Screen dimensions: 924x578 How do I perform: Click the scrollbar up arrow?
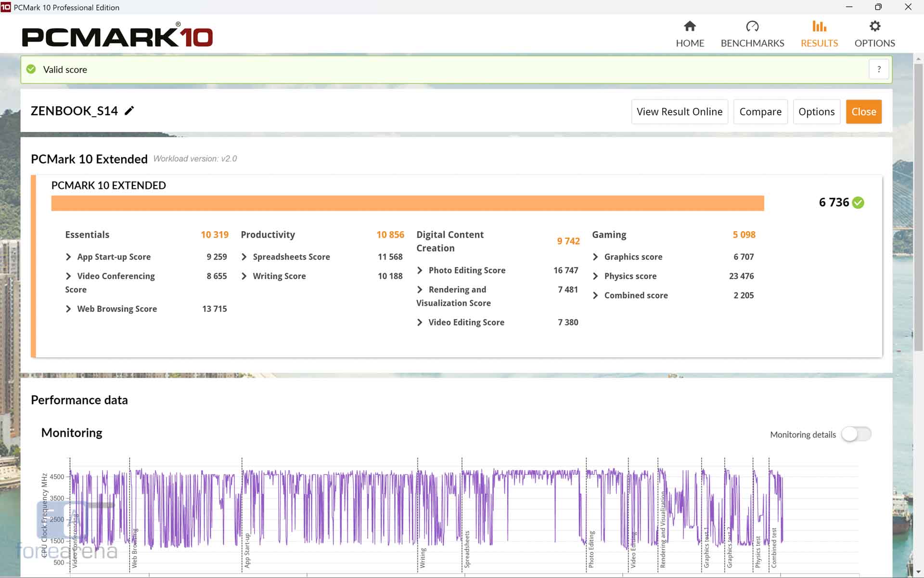pyautogui.click(x=918, y=58)
